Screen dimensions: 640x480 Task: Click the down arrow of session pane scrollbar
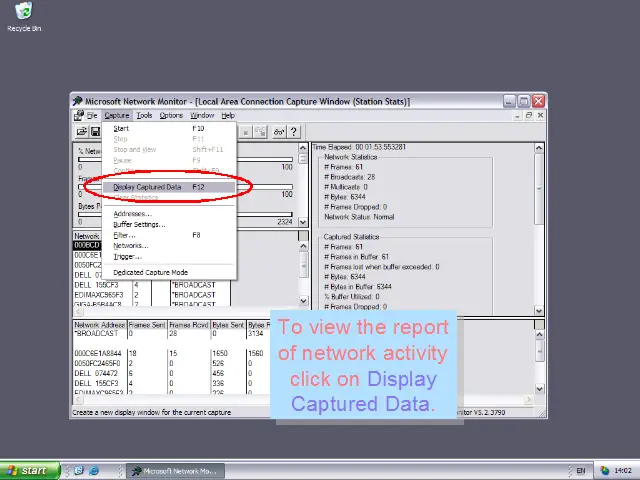point(303,301)
